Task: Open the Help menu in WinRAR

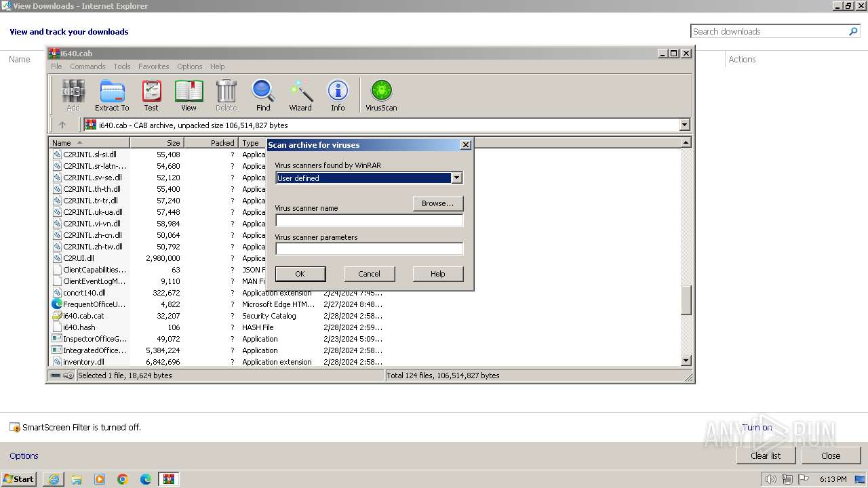Action: [x=217, y=66]
